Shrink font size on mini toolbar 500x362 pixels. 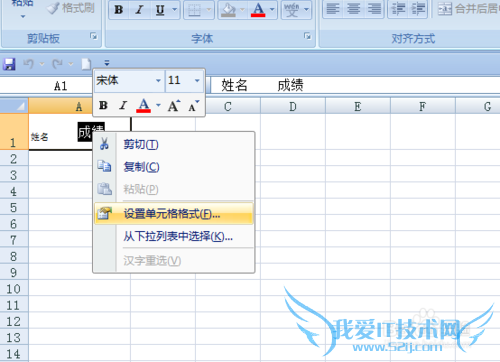pos(193,106)
